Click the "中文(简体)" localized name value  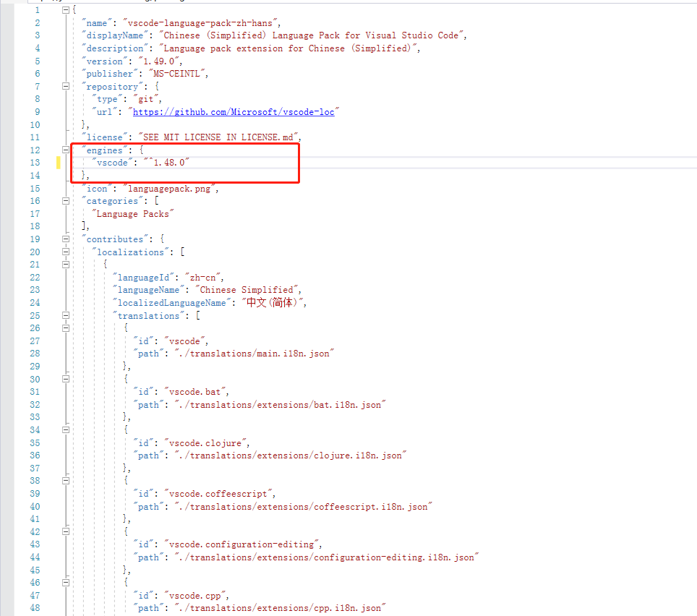272,303
